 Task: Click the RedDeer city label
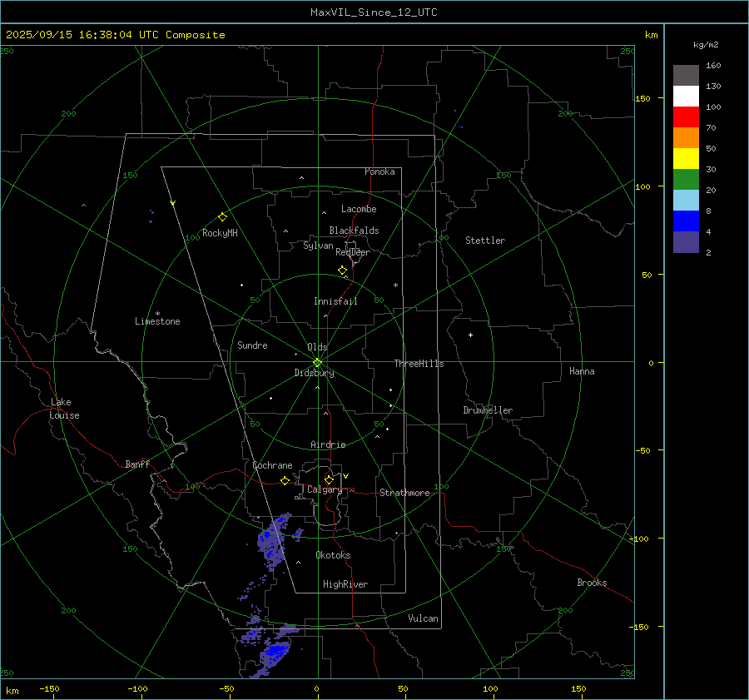pyautogui.click(x=353, y=252)
